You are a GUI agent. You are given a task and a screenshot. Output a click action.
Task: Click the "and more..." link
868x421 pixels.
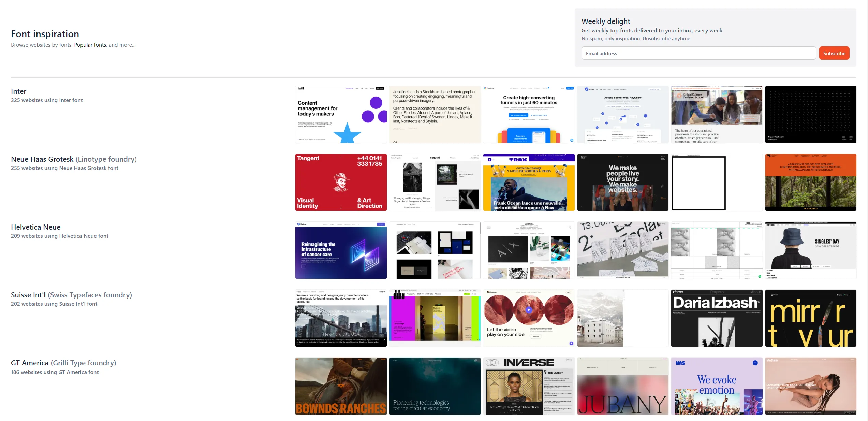point(121,45)
